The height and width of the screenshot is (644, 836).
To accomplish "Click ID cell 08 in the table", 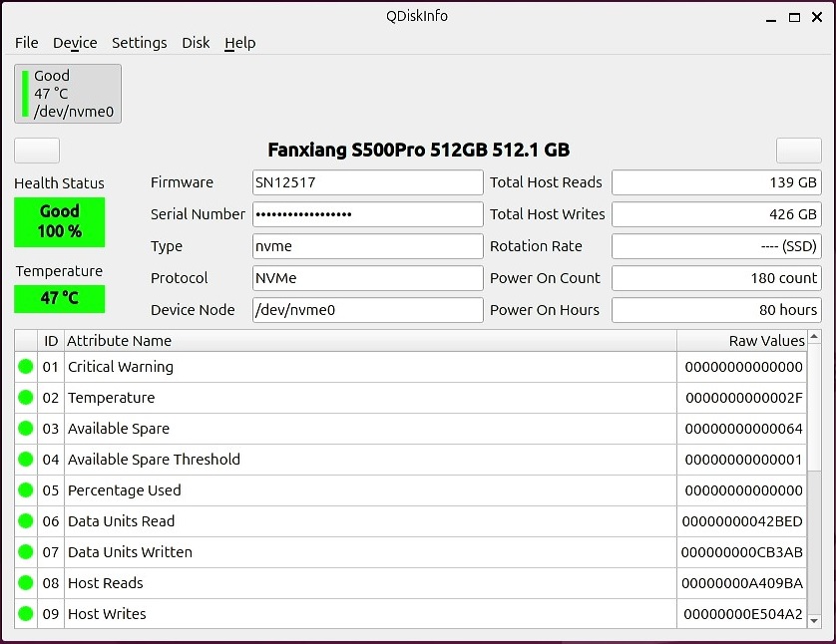I will [51, 583].
